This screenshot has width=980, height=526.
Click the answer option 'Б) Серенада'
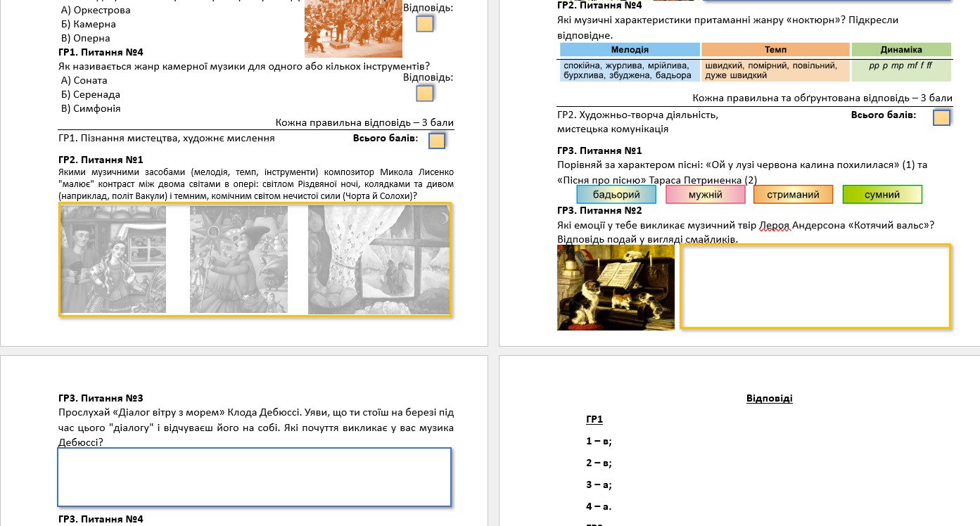tap(91, 94)
